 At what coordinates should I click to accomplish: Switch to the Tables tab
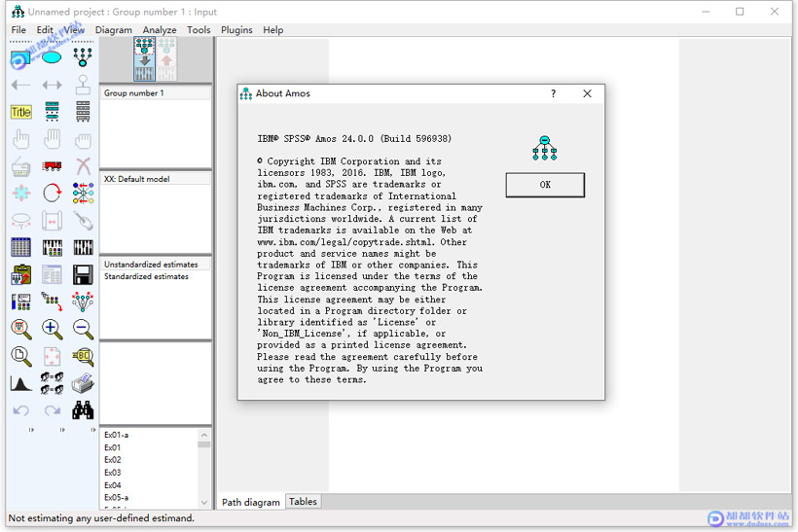(x=303, y=502)
